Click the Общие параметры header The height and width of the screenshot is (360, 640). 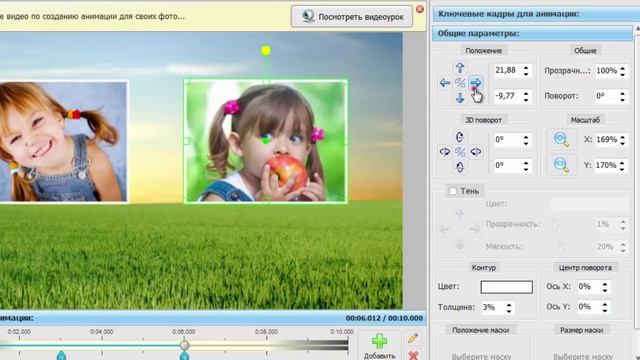click(533, 33)
